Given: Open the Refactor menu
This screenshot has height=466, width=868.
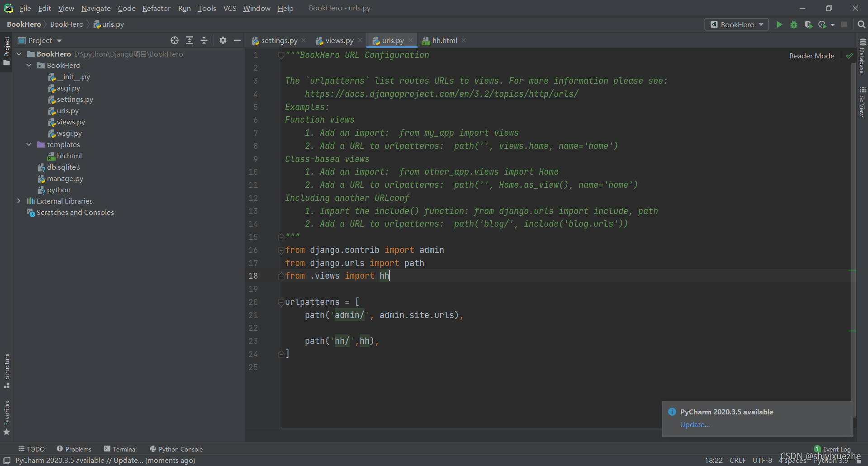Looking at the screenshot, I should (156, 8).
